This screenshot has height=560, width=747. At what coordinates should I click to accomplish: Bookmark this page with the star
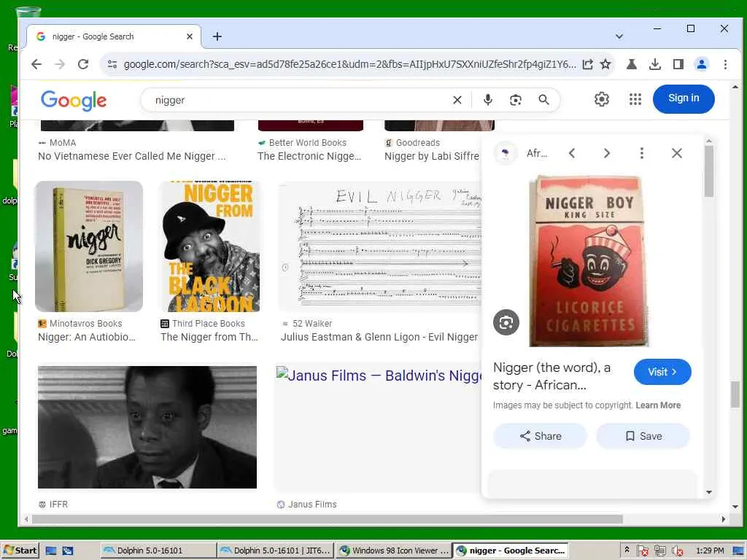[605, 64]
